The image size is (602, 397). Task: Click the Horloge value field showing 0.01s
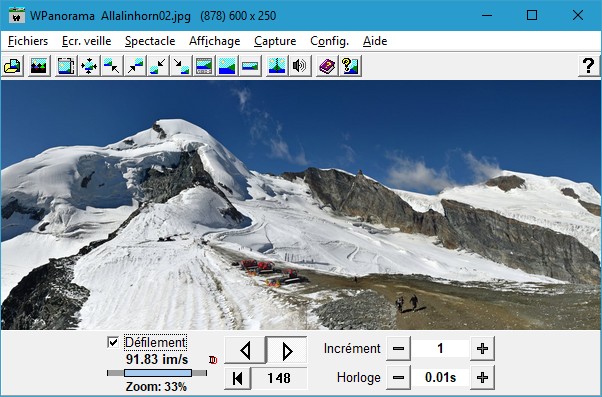[440, 378]
